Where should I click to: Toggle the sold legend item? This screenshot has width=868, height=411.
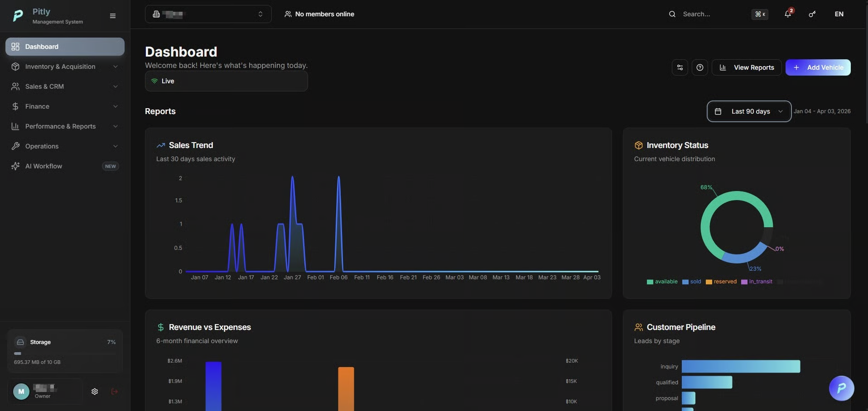tap(692, 282)
